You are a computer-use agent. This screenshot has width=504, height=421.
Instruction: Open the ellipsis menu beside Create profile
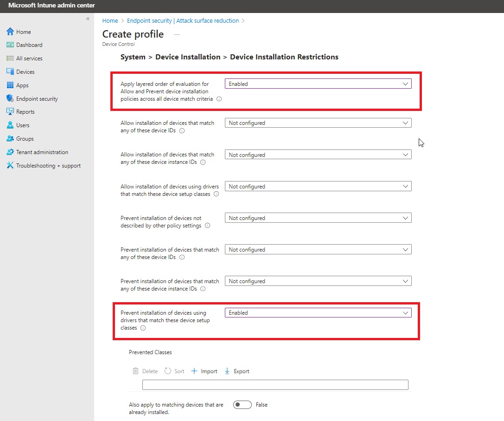[177, 34]
